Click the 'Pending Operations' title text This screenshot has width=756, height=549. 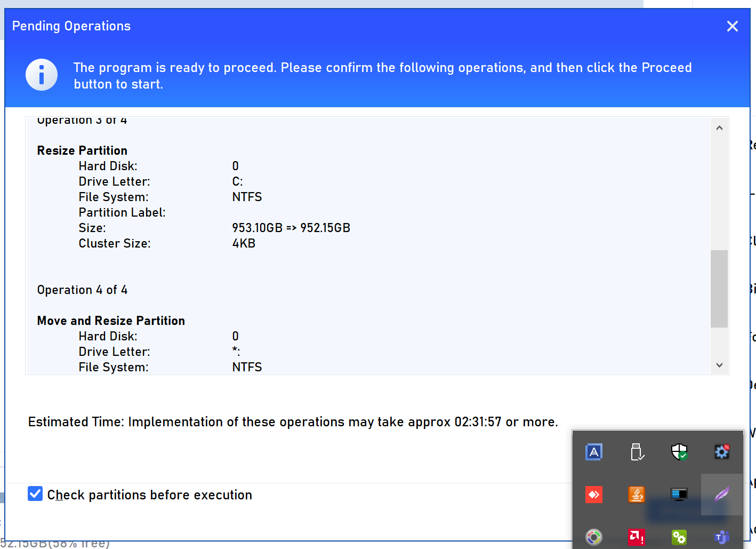(x=71, y=26)
